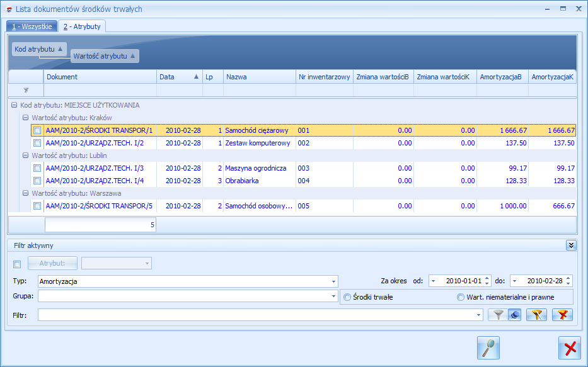Viewport: 588px width, 367px height.
Task: Apply filter with the gray funnel icon
Action: pyautogui.click(x=498, y=315)
